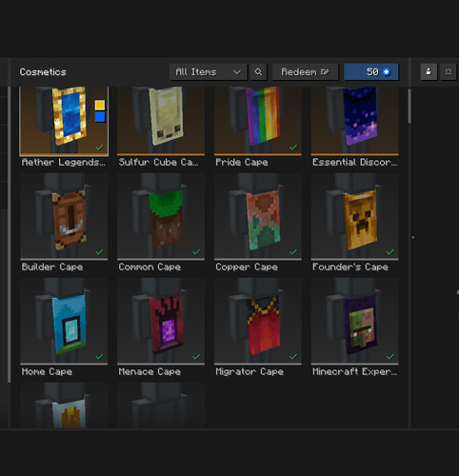Click the Redeem button
Viewport: 459px width, 476px height.
point(305,72)
